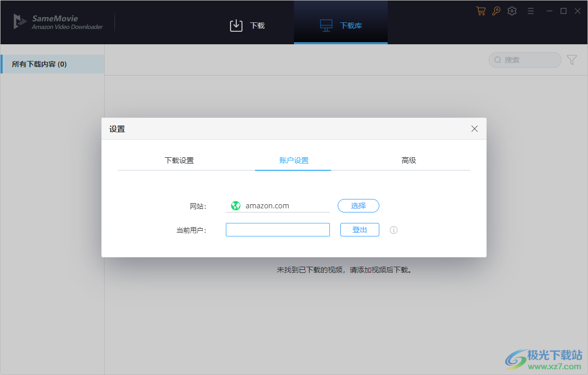Open the gear settings icon in title bar
588x375 pixels.
click(x=512, y=11)
